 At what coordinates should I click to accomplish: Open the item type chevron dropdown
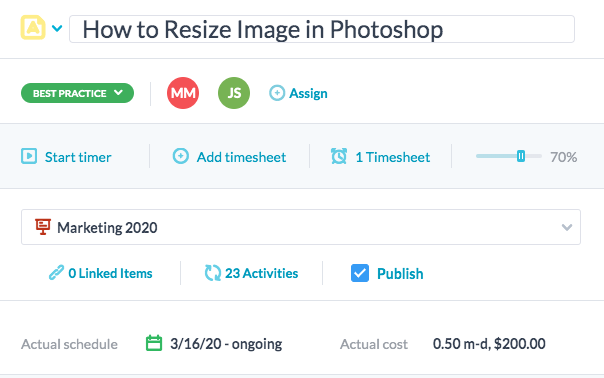[x=57, y=28]
